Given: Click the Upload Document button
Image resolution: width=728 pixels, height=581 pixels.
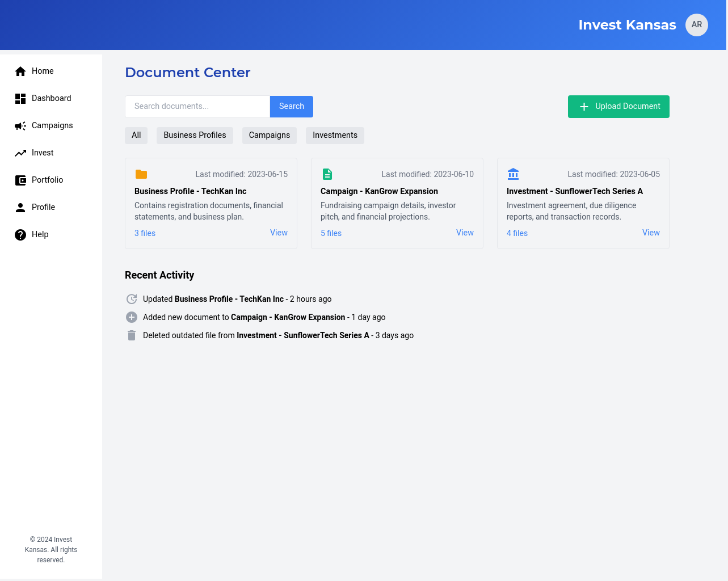Looking at the screenshot, I should 618,107.
